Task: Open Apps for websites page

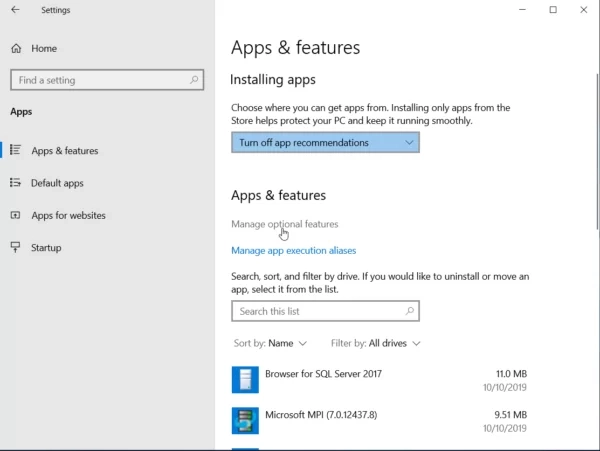Action: [x=68, y=215]
